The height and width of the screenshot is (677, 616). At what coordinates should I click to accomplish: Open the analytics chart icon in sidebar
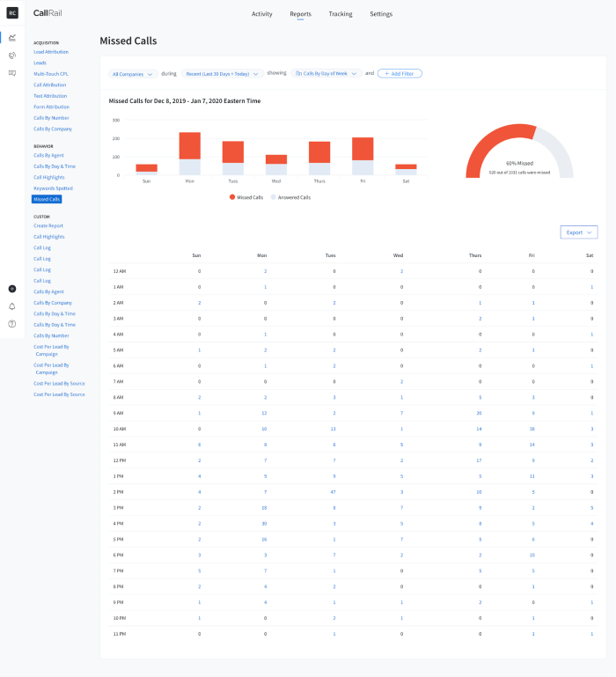(x=12, y=38)
